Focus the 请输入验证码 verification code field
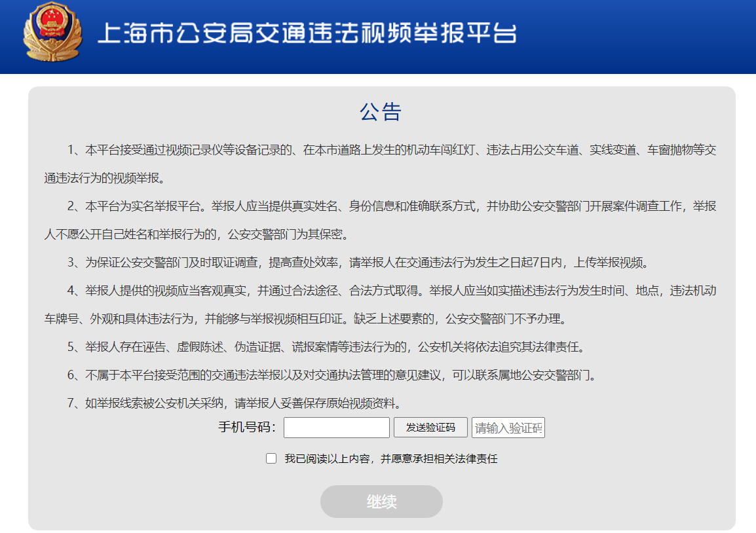Image resolution: width=756 pixels, height=533 pixels. pos(508,428)
